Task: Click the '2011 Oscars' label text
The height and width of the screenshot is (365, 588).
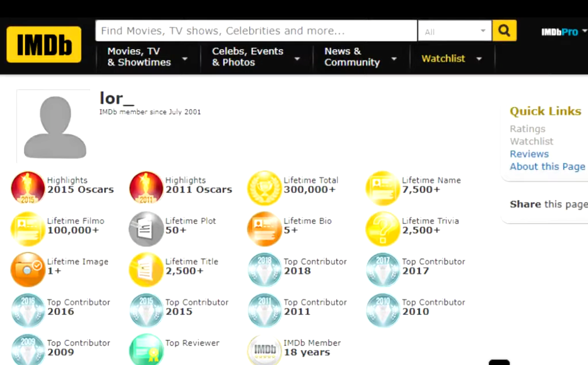Action: 199,189
